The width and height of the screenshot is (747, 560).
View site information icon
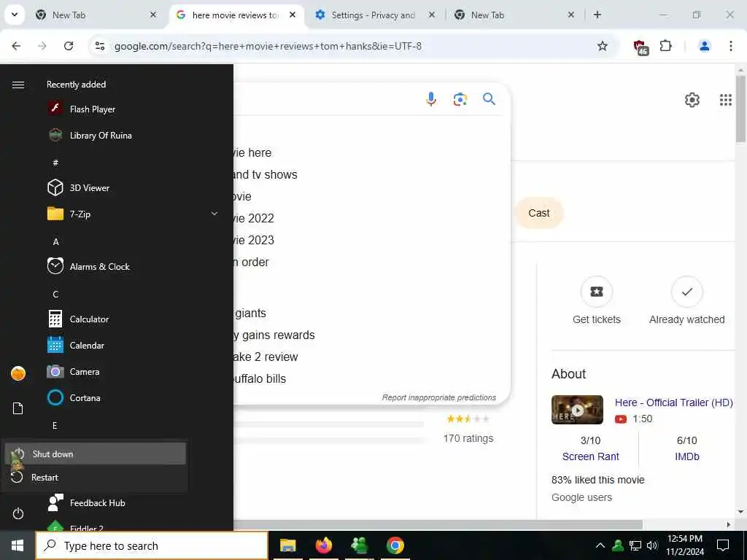coord(99,46)
